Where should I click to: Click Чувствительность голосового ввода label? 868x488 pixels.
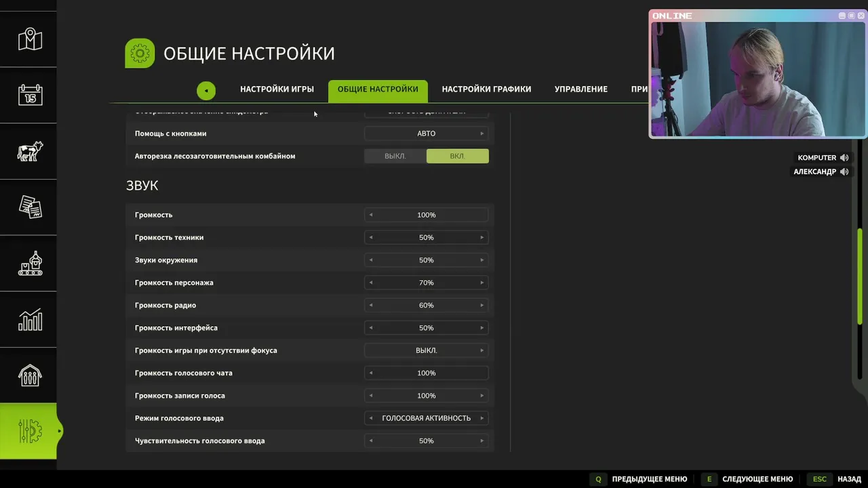200,441
